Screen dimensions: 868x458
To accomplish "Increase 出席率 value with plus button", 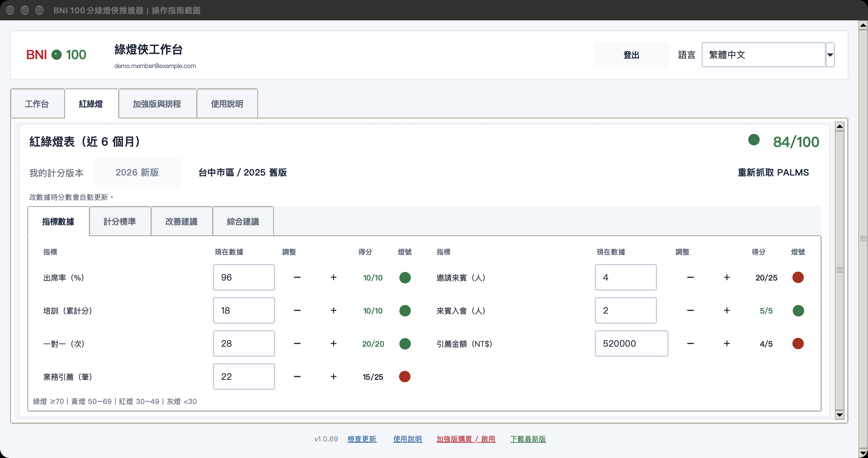I will tap(333, 277).
